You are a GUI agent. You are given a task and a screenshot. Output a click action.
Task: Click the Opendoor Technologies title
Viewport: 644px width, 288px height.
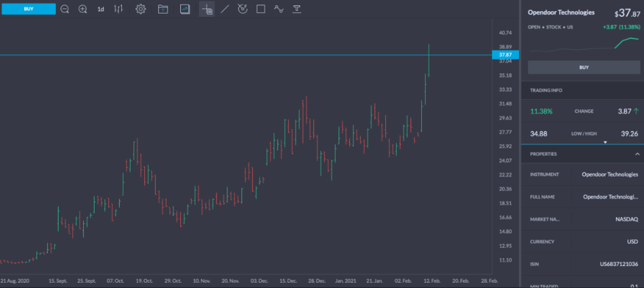[x=561, y=13]
